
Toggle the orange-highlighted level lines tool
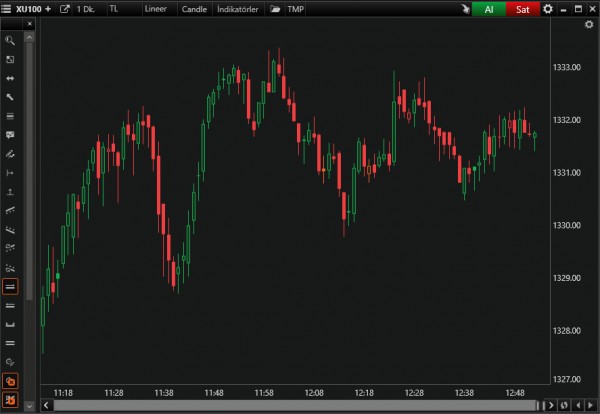click(10, 287)
